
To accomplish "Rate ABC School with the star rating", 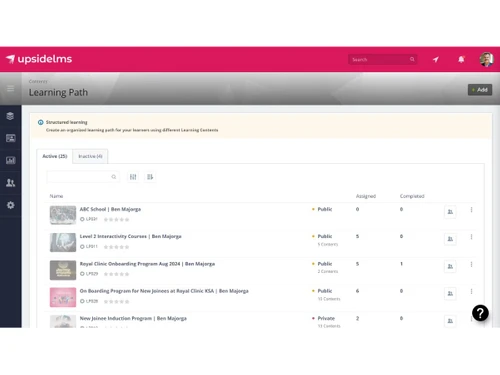I will 116,219.
